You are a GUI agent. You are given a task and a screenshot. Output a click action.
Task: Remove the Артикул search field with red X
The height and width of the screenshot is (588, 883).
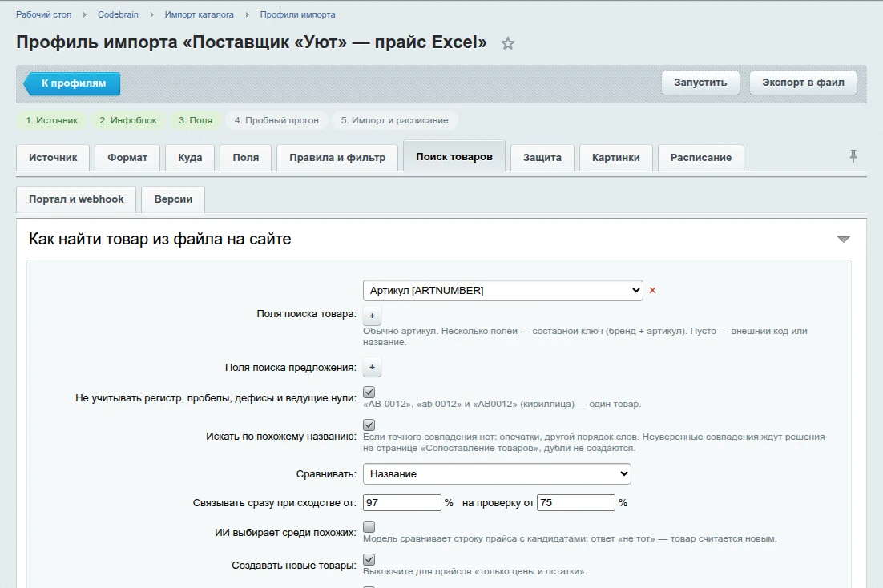[653, 291]
